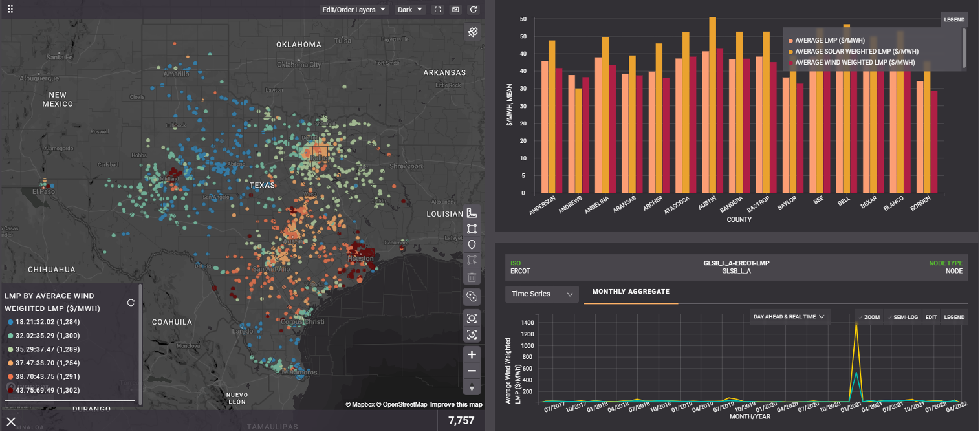Image resolution: width=980 pixels, height=432 pixels.
Task: Open the Dark basemap style dropdown
Action: click(x=409, y=10)
